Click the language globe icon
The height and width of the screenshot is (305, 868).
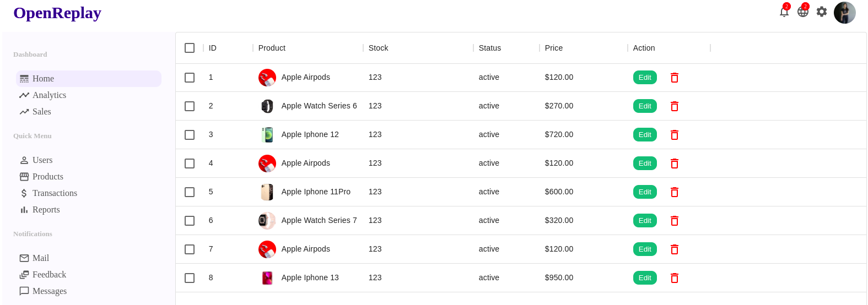point(802,12)
